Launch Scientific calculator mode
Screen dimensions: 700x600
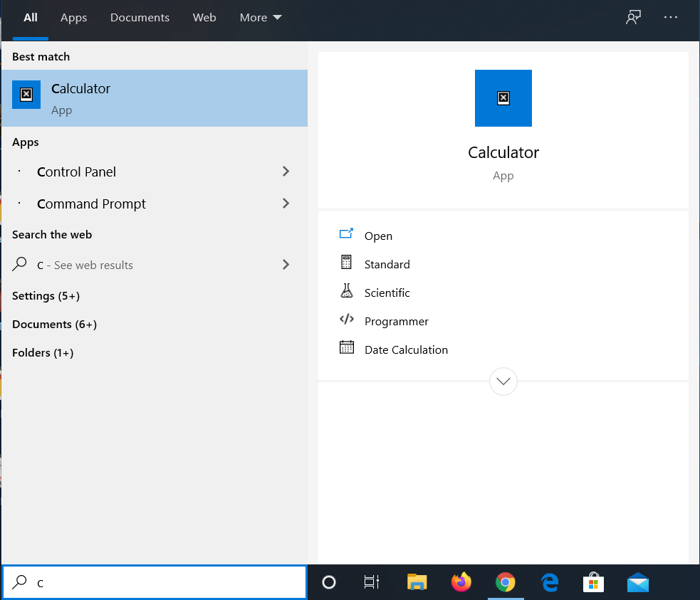click(x=387, y=293)
